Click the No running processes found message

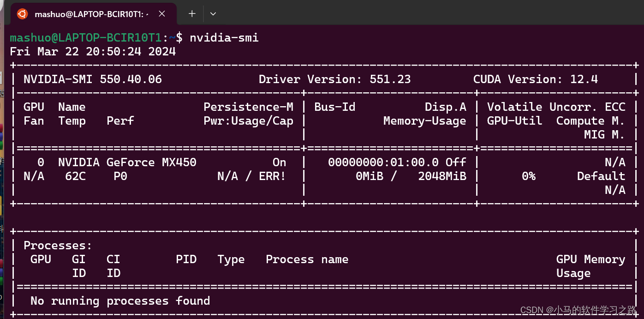120,301
